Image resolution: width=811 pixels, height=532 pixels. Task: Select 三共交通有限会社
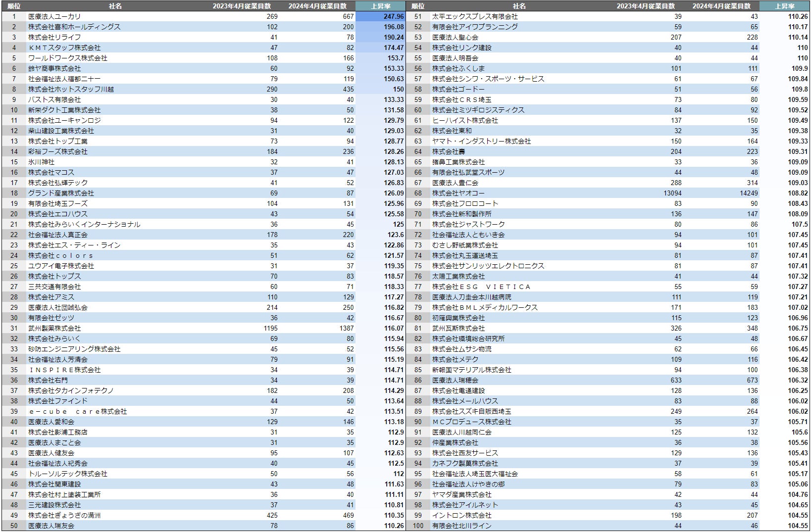tap(54, 287)
